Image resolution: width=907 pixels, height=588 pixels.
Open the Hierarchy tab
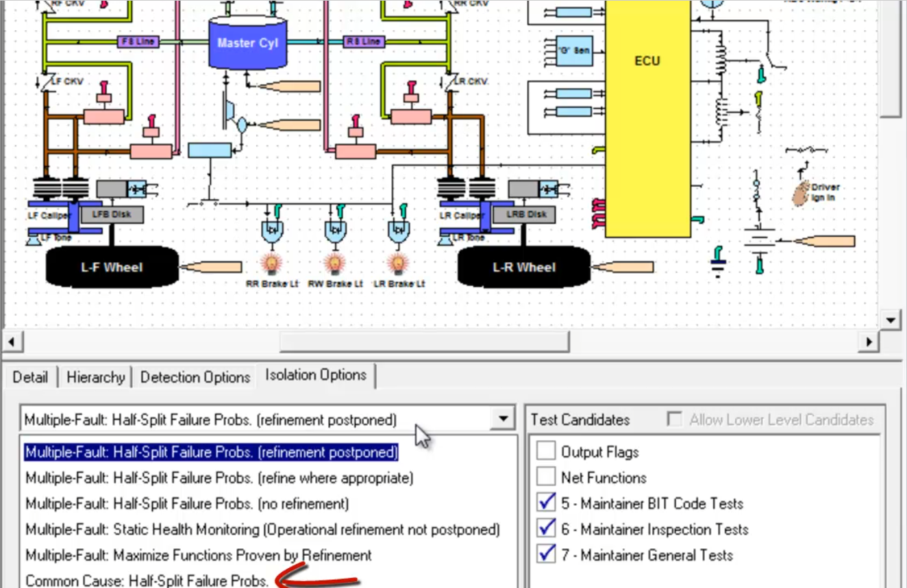95,377
